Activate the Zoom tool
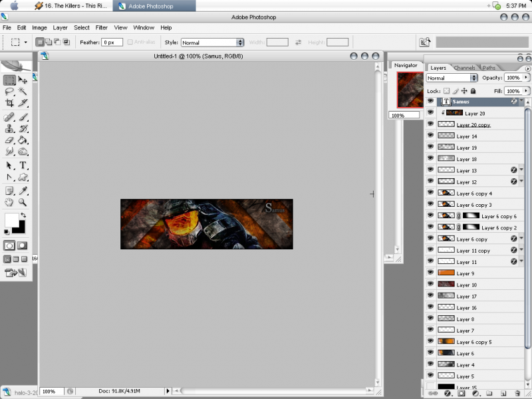532x399 pixels. [x=23, y=203]
